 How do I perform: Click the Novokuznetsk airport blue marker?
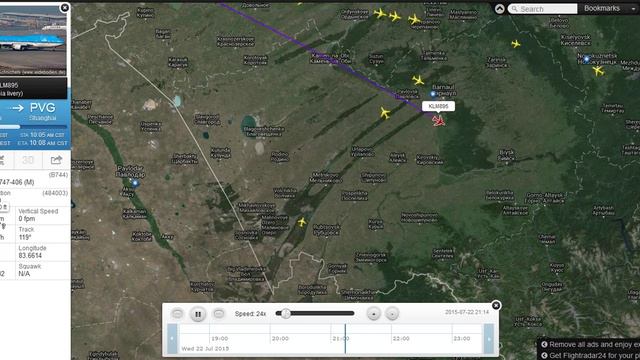point(587,59)
